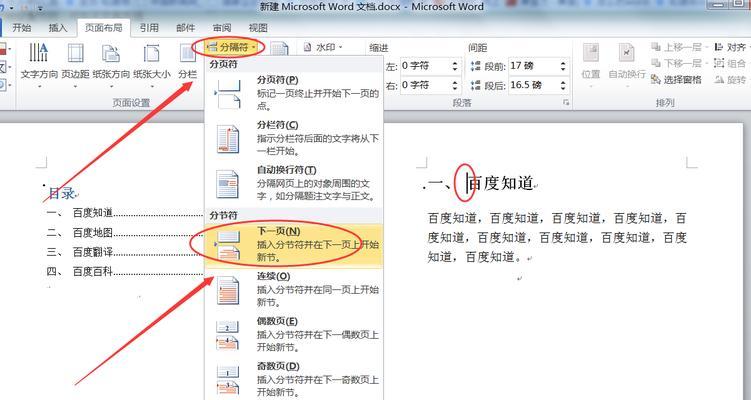751x400 pixels.
Task: Click heading 一、百度知道 on right page
Action: (x=480, y=183)
